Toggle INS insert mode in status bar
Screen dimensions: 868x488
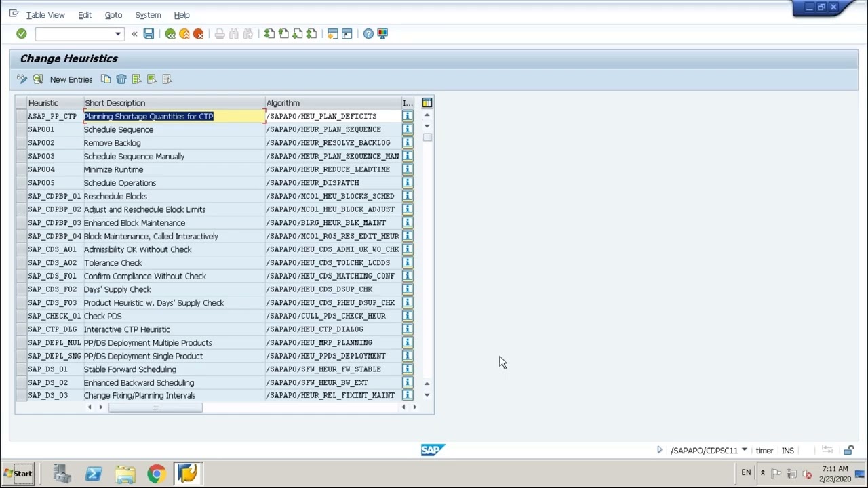[787, 451]
